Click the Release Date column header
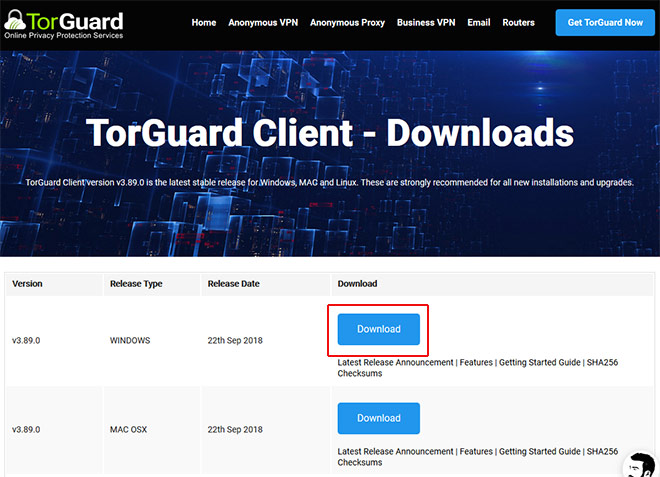Image resolution: width=660 pixels, height=477 pixels. coord(233,284)
